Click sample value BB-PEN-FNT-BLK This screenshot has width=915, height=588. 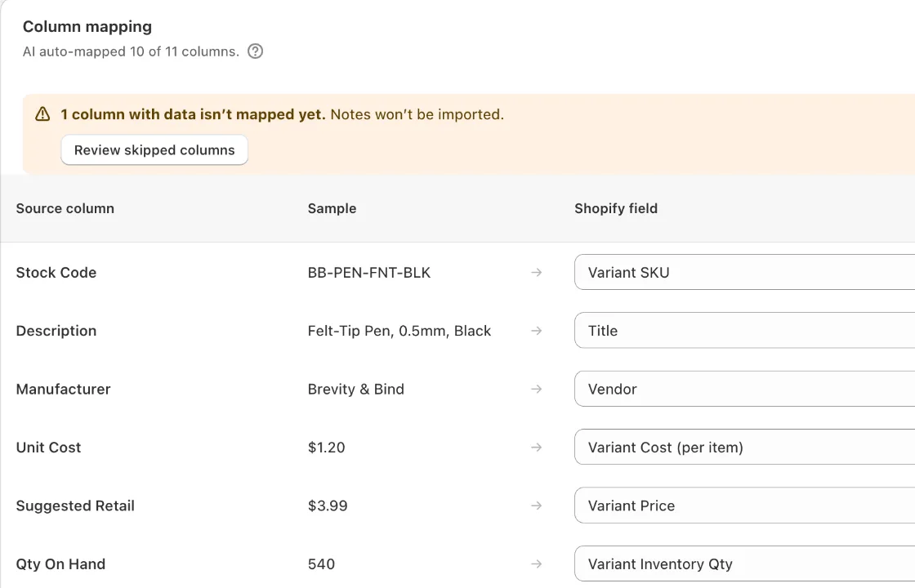coord(368,273)
